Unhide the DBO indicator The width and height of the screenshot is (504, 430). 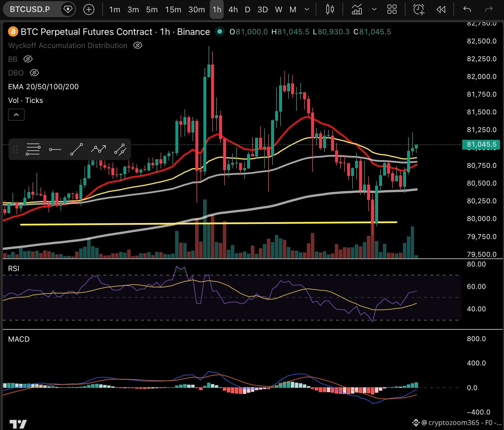click(x=34, y=73)
